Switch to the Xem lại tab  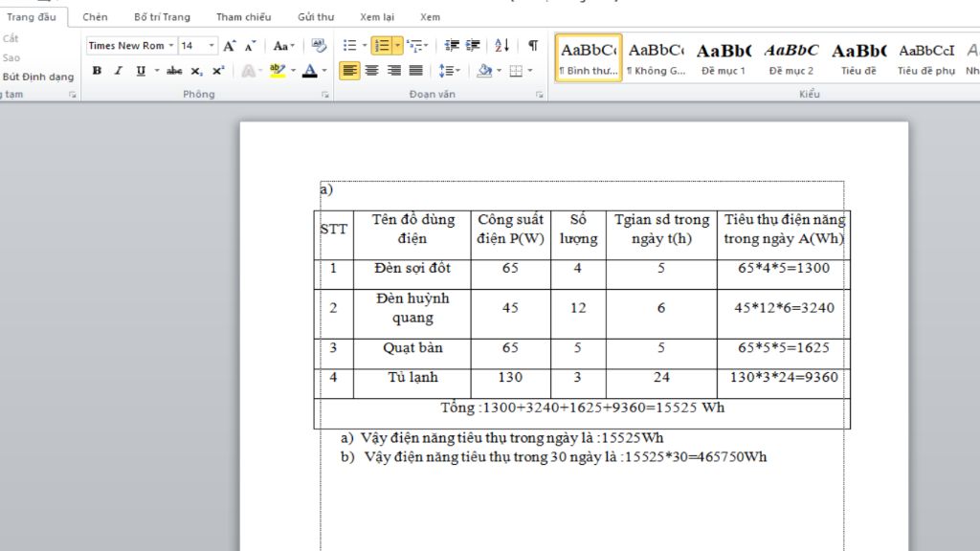377,17
